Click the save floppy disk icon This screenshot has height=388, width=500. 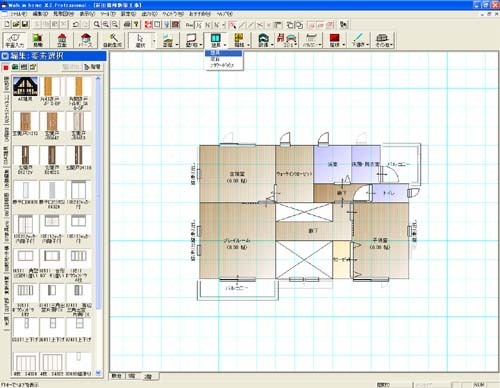[x=25, y=24]
